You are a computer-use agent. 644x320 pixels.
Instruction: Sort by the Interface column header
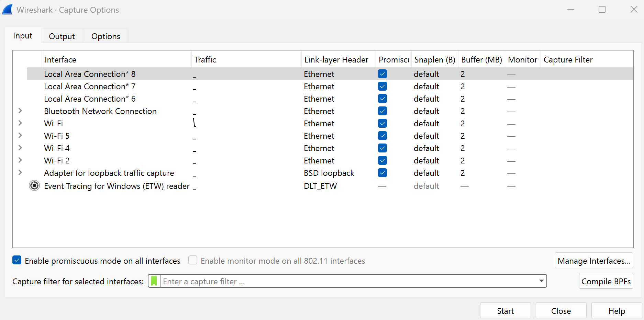(x=116, y=59)
